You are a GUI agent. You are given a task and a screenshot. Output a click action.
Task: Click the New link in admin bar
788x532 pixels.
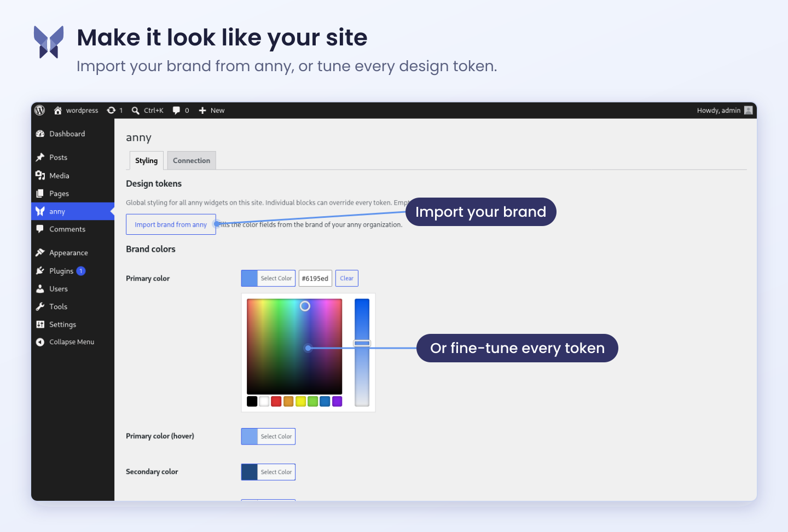click(x=217, y=110)
